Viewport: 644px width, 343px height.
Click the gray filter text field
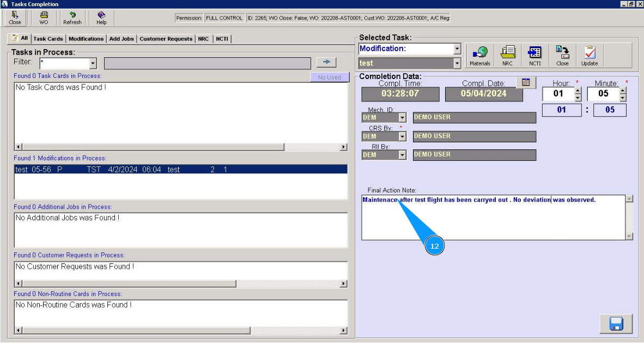208,63
